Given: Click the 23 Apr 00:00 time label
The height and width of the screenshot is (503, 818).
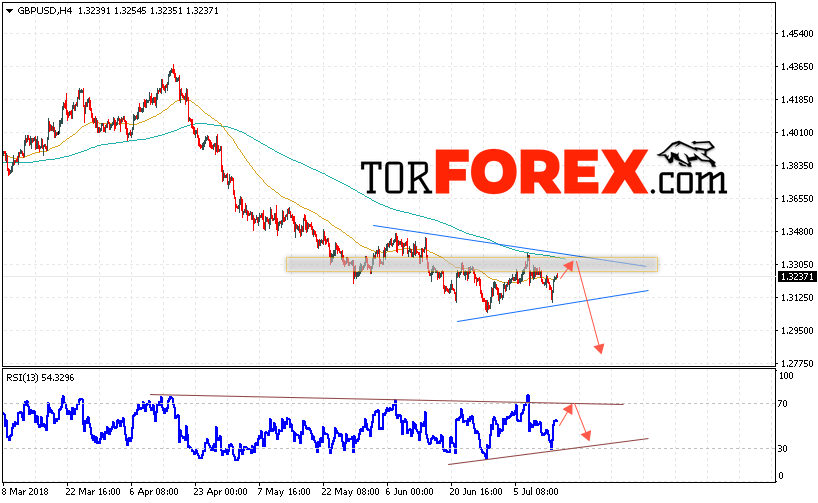Looking at the screenshot, I should point(220,492).
